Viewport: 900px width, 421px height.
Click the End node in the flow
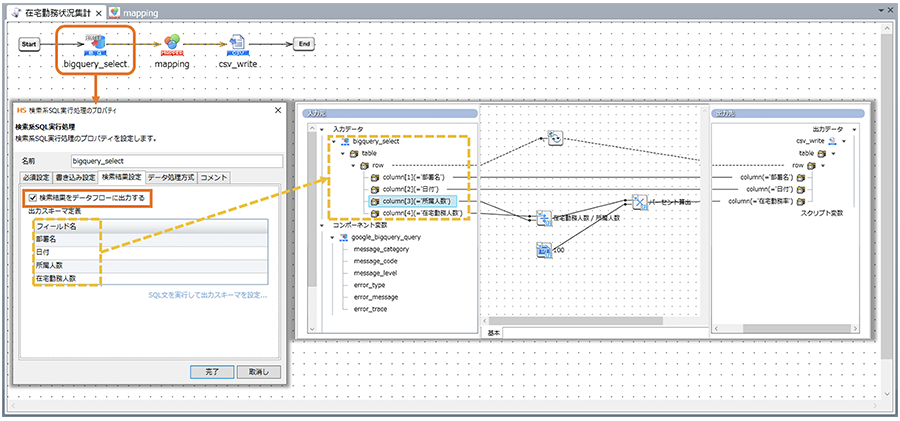pos(306,45)
